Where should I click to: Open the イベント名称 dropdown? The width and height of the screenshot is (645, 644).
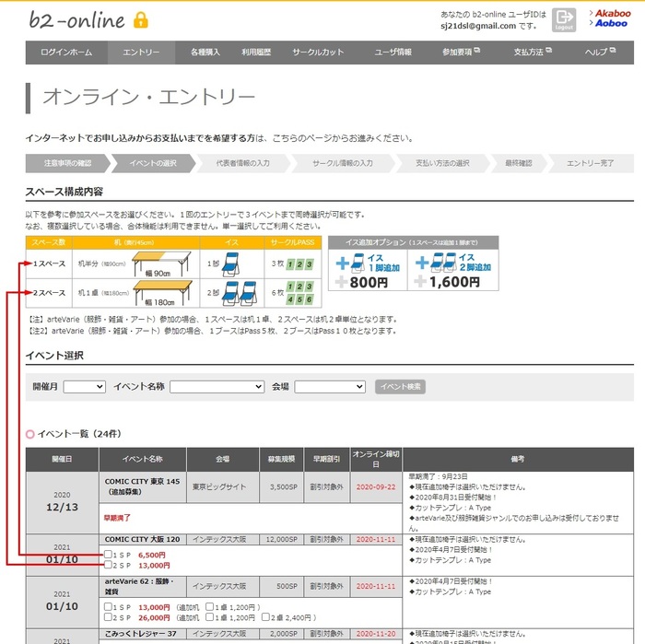pyautogui.click(x=217, y=387)
